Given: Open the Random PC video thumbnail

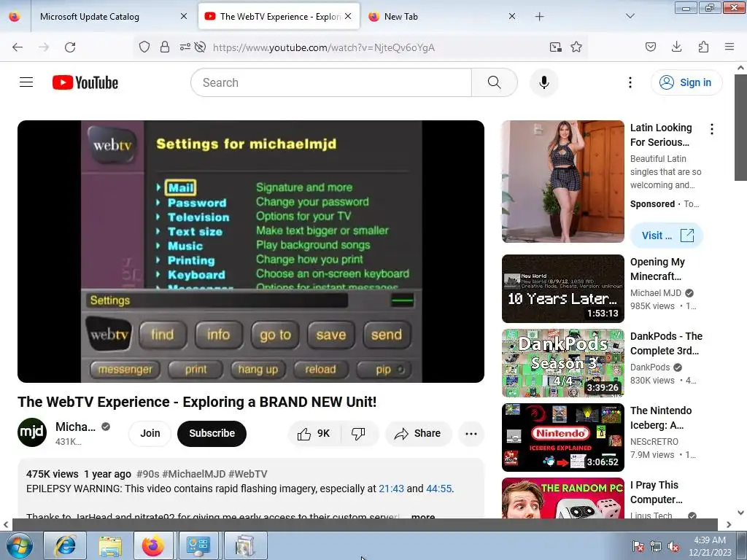Looking at the screenshot, I should tap(563, 498).
